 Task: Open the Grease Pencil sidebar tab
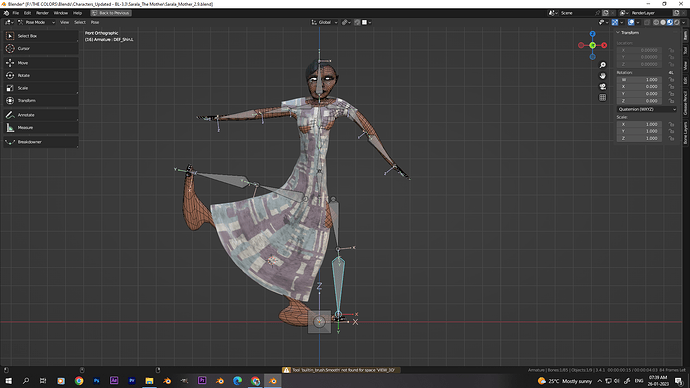[685, 103]
